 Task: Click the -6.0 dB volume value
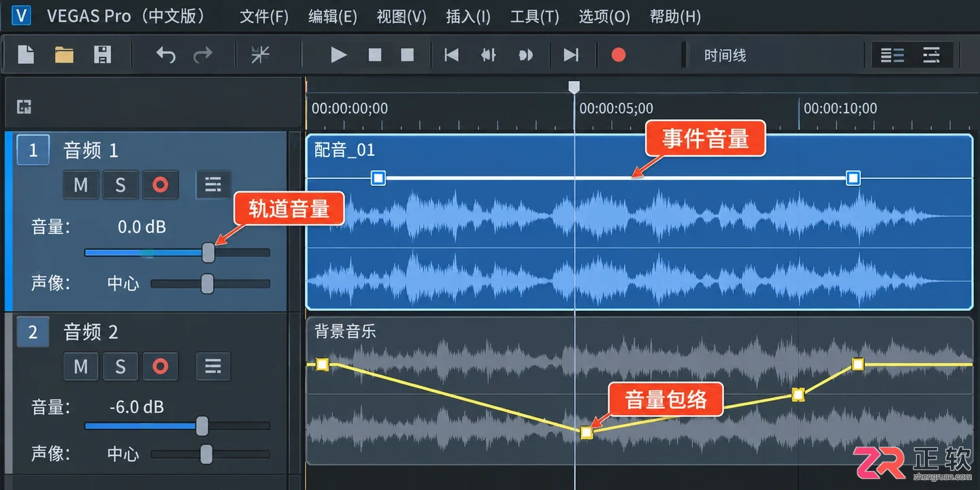pos(137,407)
